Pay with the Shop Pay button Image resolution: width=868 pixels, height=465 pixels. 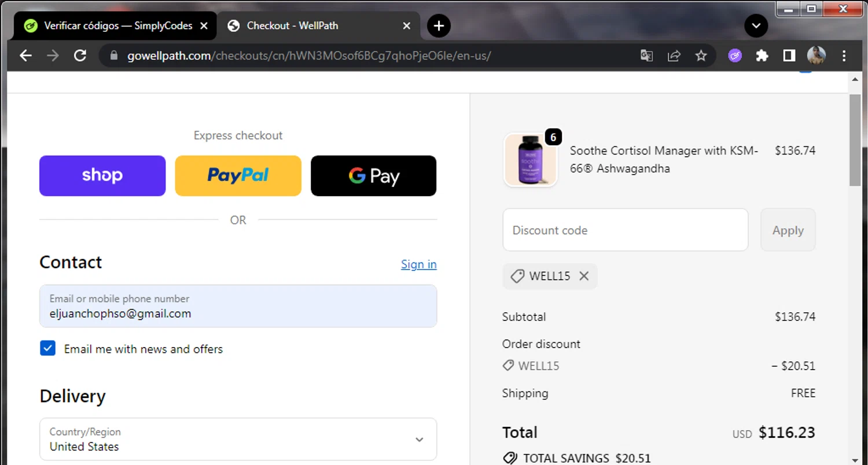[x=102, y=176]
